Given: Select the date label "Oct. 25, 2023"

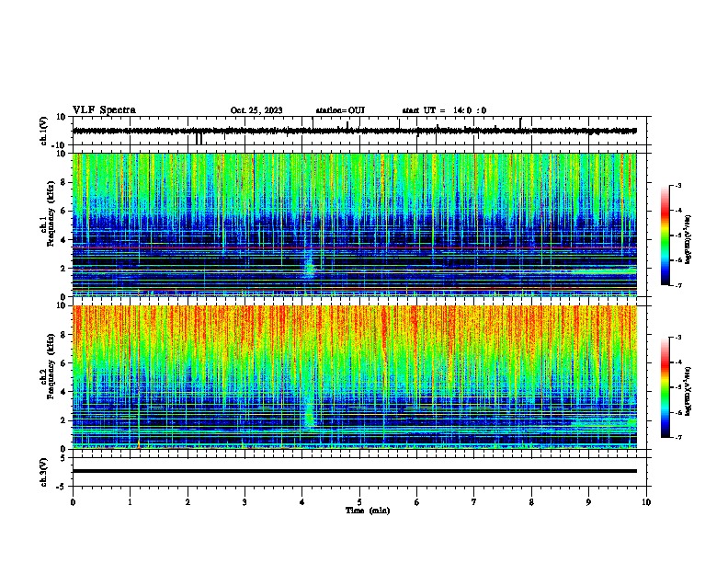Looking at the screenshot, I should [x=256, y=110].
